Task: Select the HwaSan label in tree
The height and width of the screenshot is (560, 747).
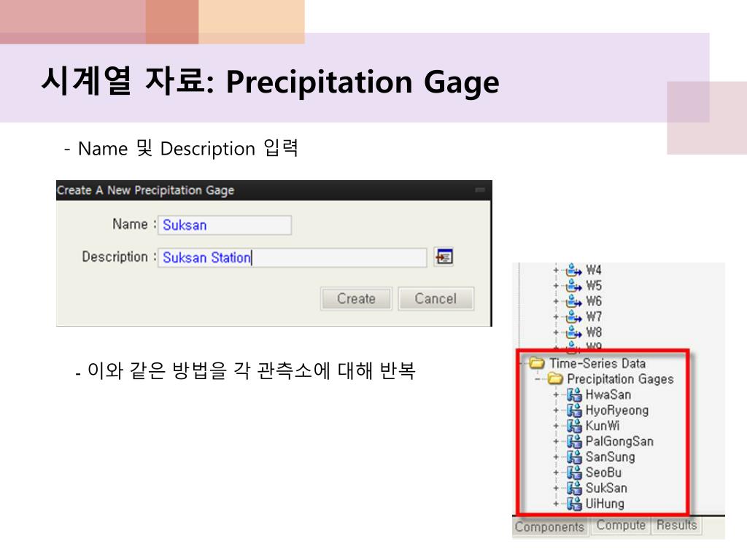Action: pyautogui.click(x=608, y=394)
